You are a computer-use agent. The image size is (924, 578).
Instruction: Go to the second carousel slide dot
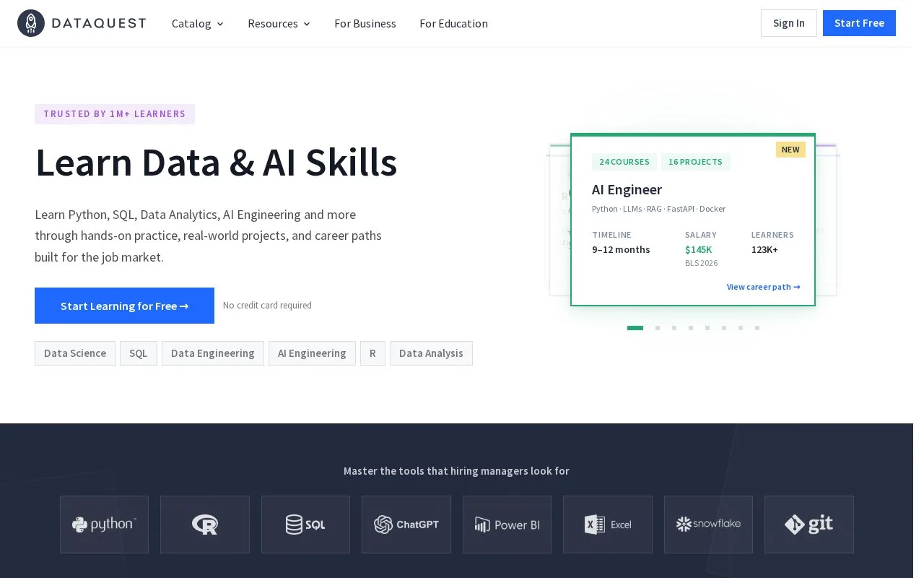658,328
